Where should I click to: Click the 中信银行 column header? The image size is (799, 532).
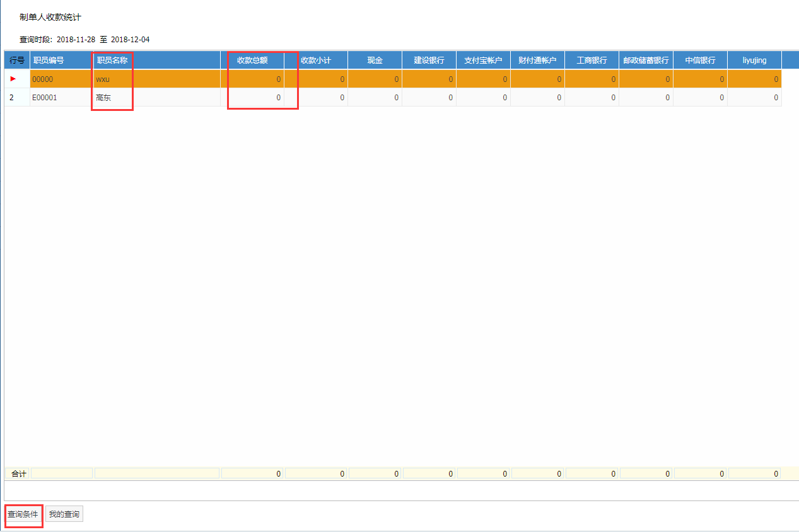[x=700, y=61]
